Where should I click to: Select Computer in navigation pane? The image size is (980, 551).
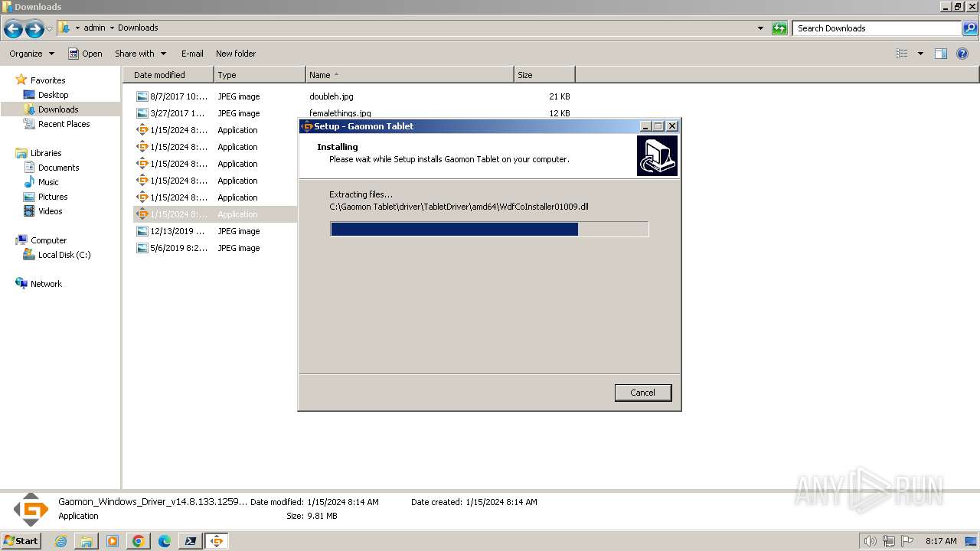pos(48,240)
